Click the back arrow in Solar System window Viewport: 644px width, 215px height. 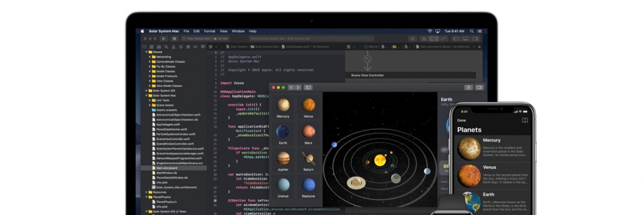tap(291, 87)
